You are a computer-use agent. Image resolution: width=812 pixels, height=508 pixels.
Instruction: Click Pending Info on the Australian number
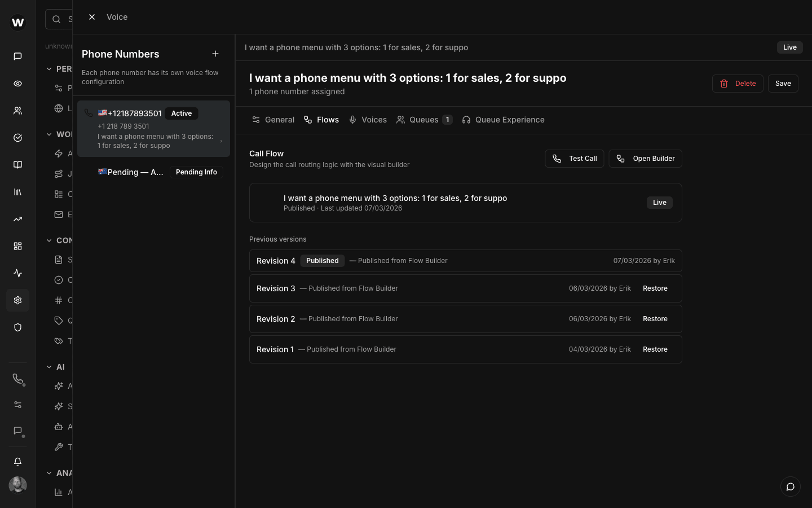point(196,172)
